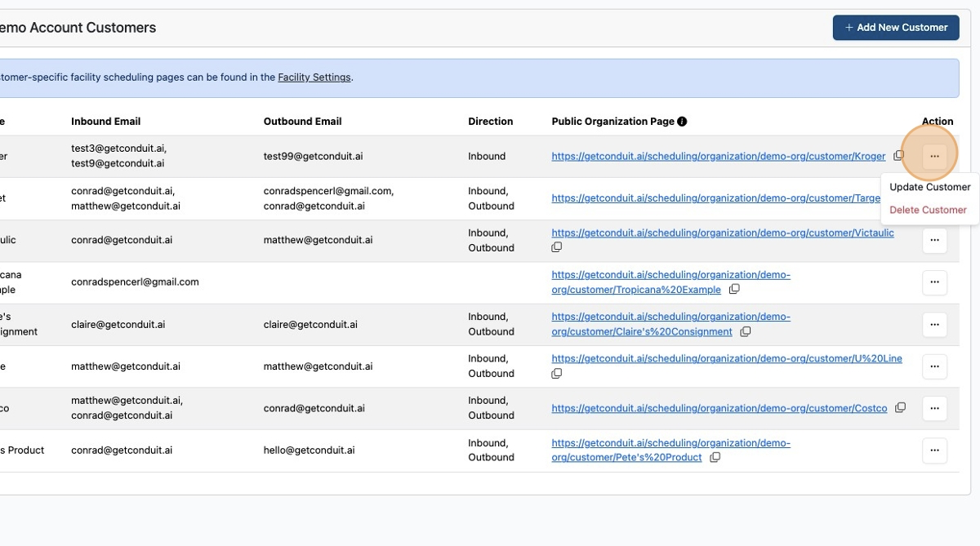980x546 pixels.
Task: Click the Action column header
Action: click(938, 122)
